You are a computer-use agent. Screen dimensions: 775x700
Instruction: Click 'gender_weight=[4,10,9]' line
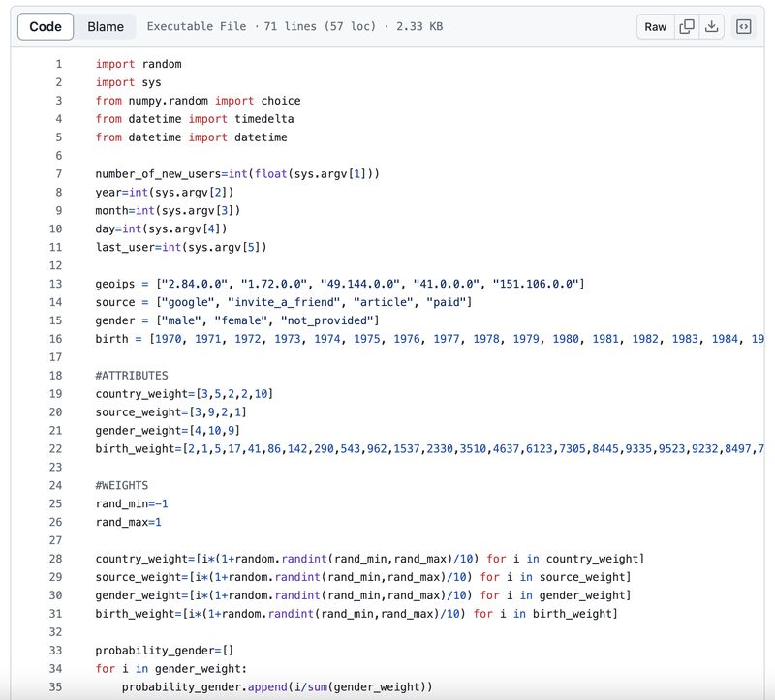point(168,430)
